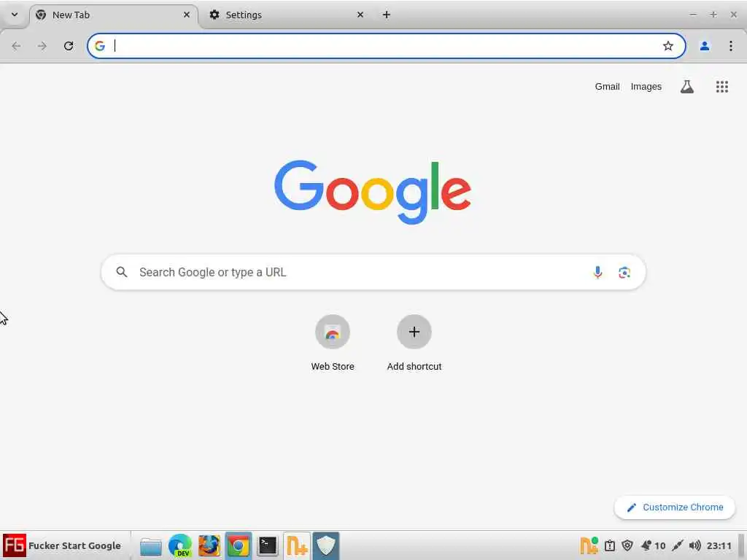747x560 pixels.
Task: Open the Web Store shortcut
Action: [x=333, y=343]
